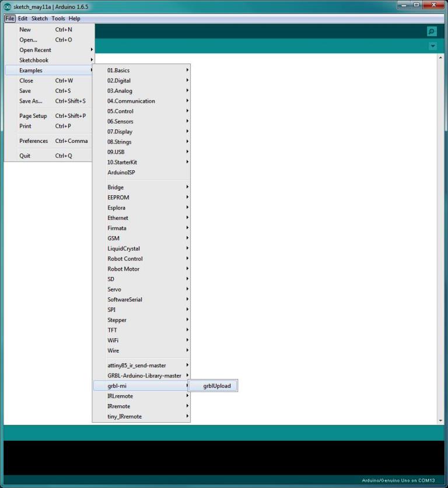Select the ArduinoISP example
448x488 pixels.
(x=141, y=173)
